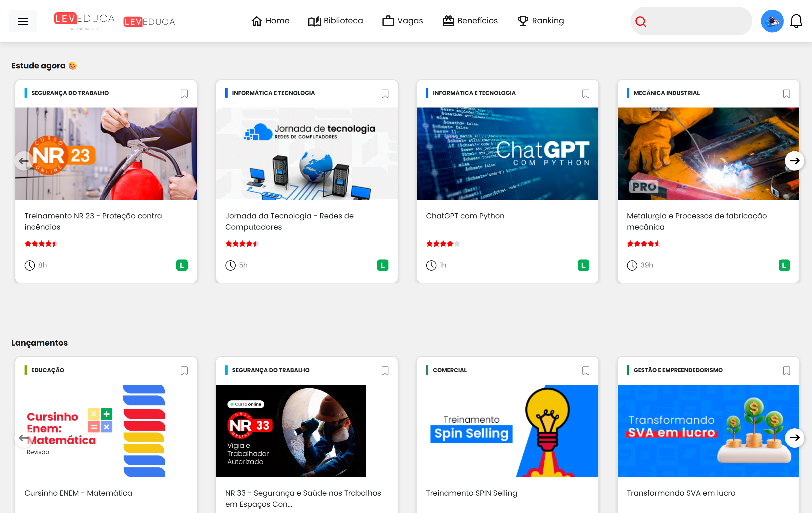Click the green L badge on ChatGPT card
The width and height of the screenshot is (812, 513).
[583, 265]
